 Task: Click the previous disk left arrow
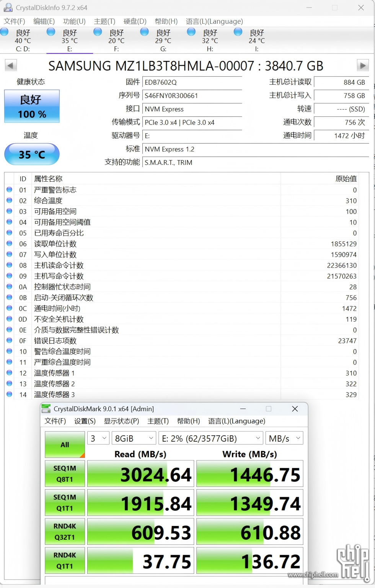pyautogui.click(x=11, y=66)
